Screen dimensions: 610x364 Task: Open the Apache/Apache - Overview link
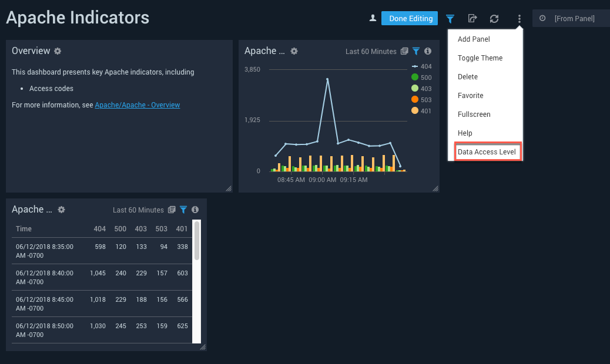138,105
